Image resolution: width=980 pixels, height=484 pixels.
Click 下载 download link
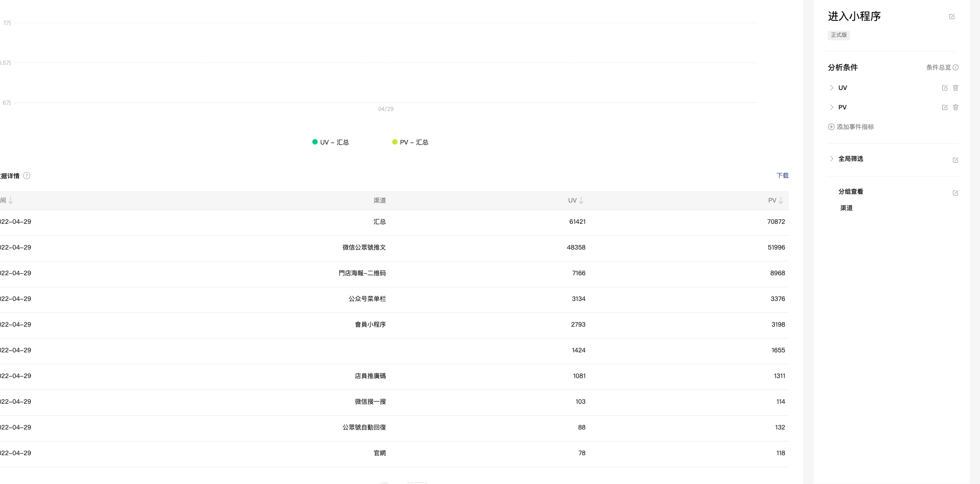(782, 176)
